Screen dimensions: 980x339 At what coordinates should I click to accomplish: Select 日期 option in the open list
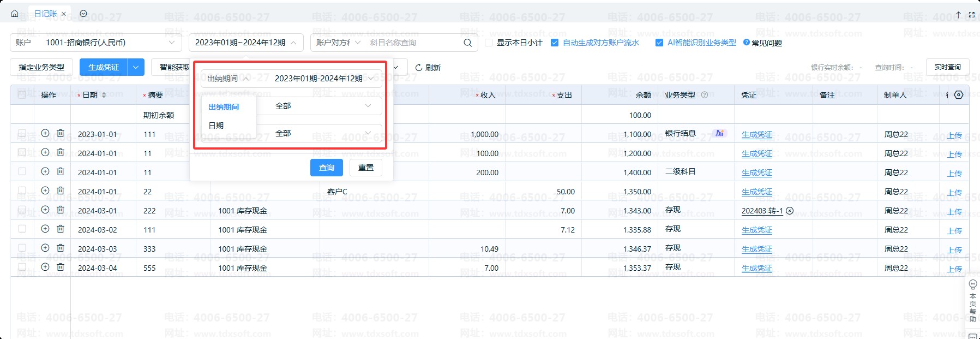pos(217,126)
